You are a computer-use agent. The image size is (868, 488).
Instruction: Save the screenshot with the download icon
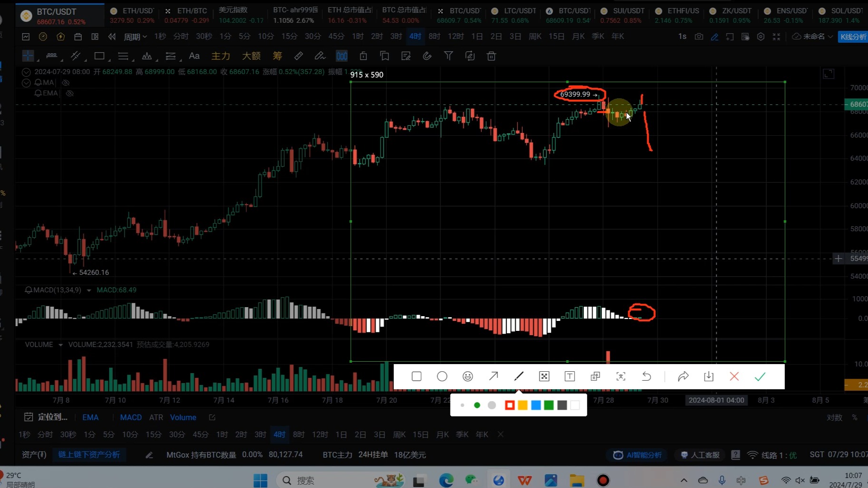(709, 376)
